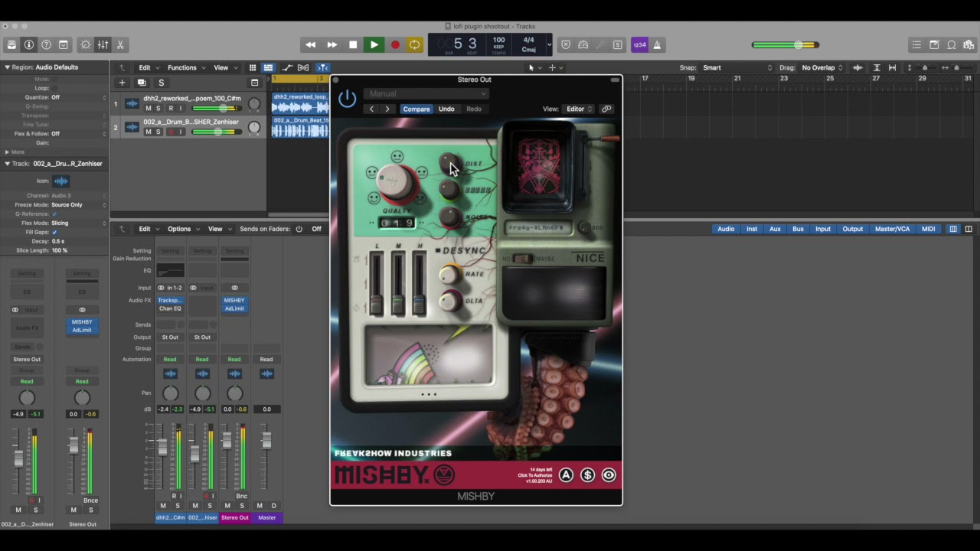
Task: Click the master volume slider in control bar
Action: pos(786,45)
